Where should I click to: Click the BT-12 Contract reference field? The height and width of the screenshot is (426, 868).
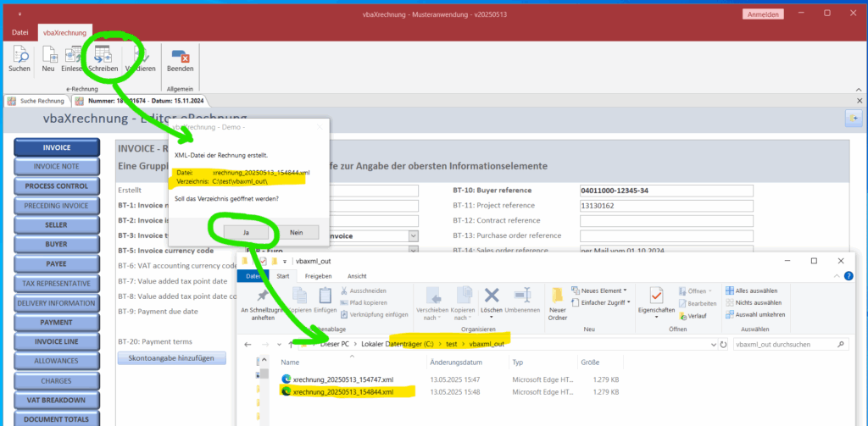coord(666,221)
